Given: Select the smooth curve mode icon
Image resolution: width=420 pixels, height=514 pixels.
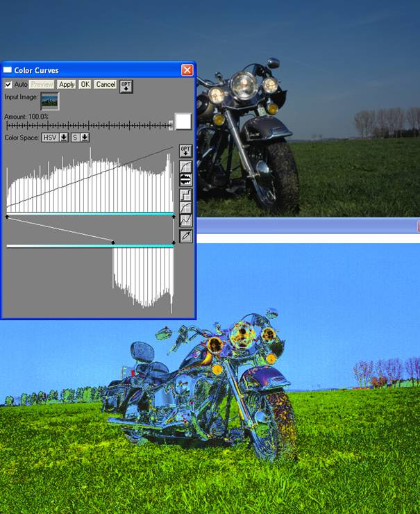Looking at the screenshot, I should click(186, 208).
